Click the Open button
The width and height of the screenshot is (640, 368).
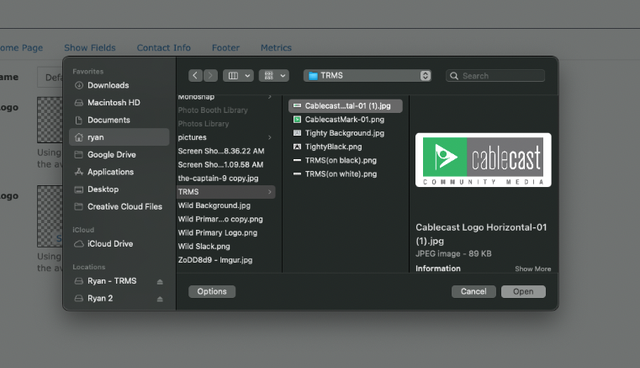point(523,291)
